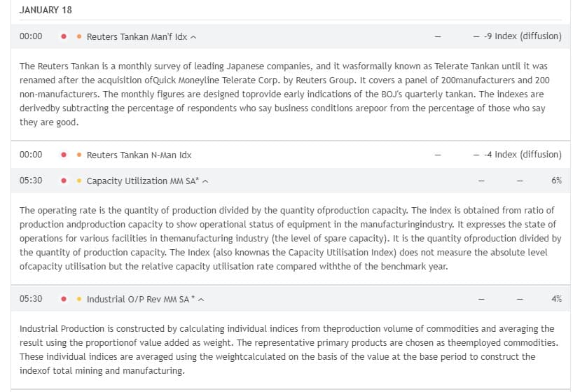Click the JANUARY 18 date header

coord(46,10)
